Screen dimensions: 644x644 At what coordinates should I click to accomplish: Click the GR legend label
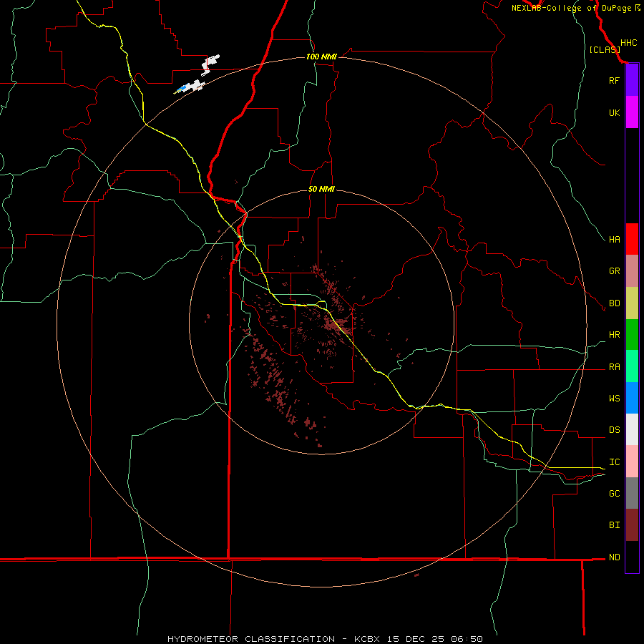click(x=614, y=271)
